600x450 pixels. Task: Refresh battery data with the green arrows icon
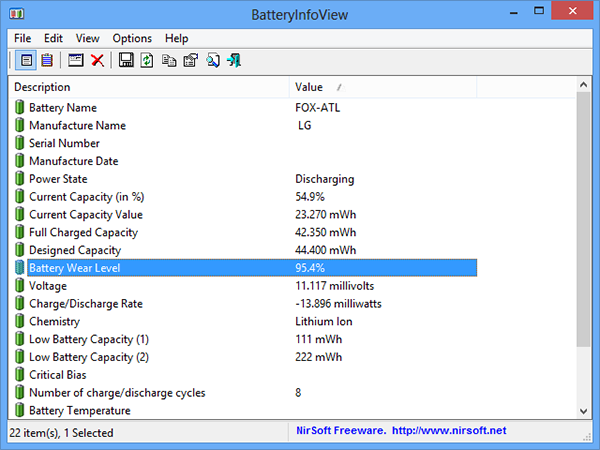147,60
